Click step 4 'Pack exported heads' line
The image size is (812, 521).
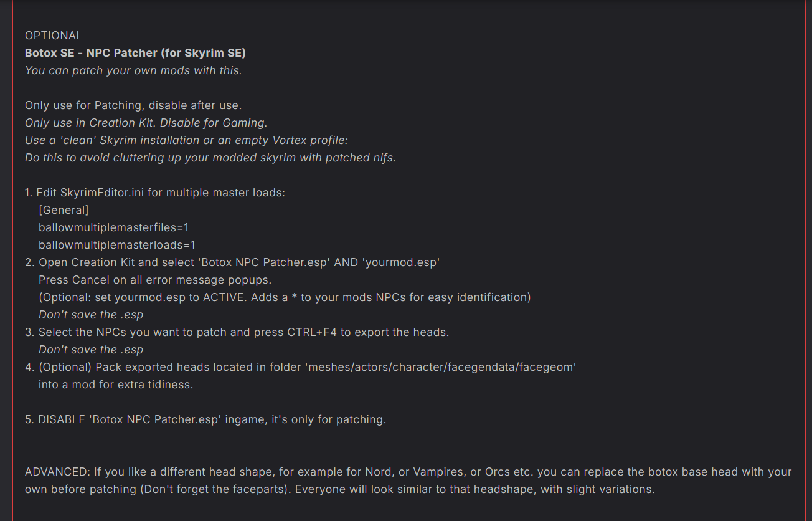pyautogui.click(x=301, y=367)
